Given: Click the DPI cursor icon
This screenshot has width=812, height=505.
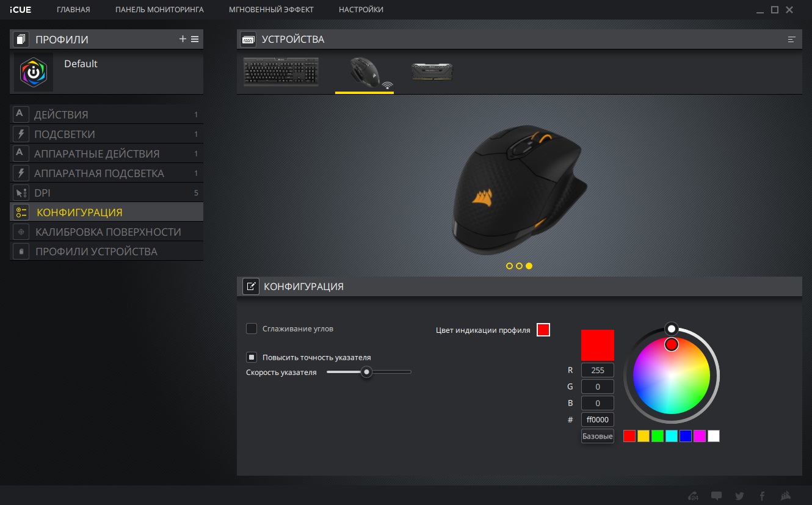Looking at the screenshot, I should [x=21, y=193].
